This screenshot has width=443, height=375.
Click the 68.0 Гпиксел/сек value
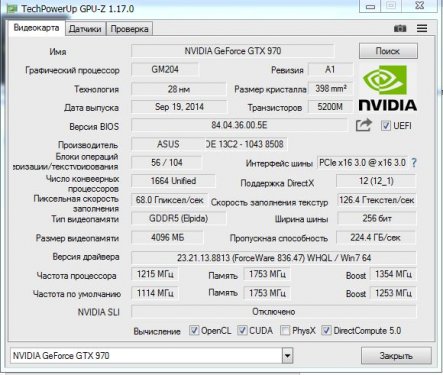(x=169, y=200)
